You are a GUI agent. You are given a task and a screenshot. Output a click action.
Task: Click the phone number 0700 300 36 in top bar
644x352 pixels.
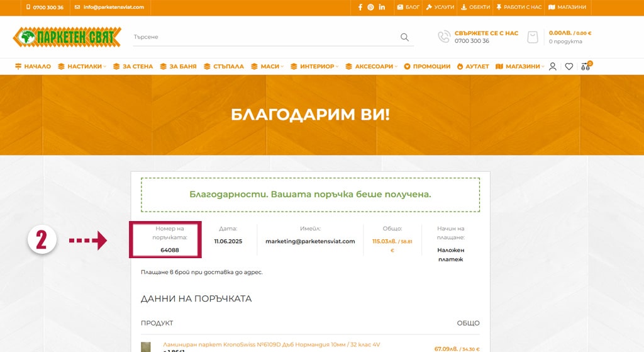[45, 7]
